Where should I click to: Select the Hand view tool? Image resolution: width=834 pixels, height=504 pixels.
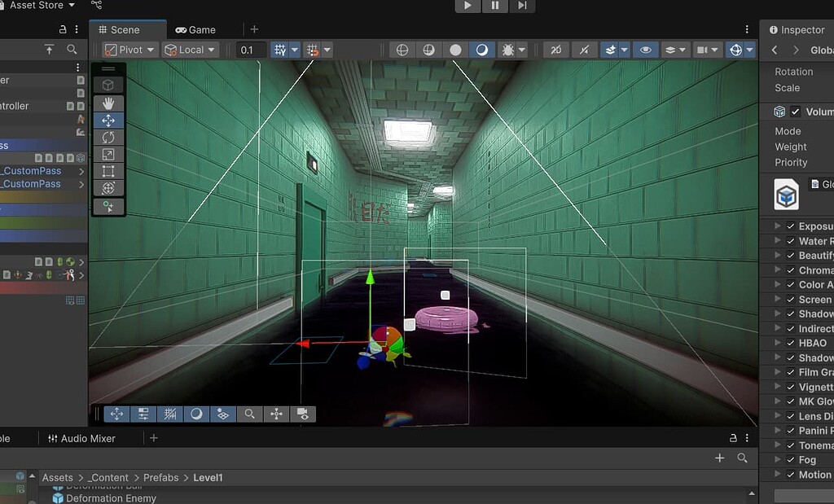pos(110,103)
